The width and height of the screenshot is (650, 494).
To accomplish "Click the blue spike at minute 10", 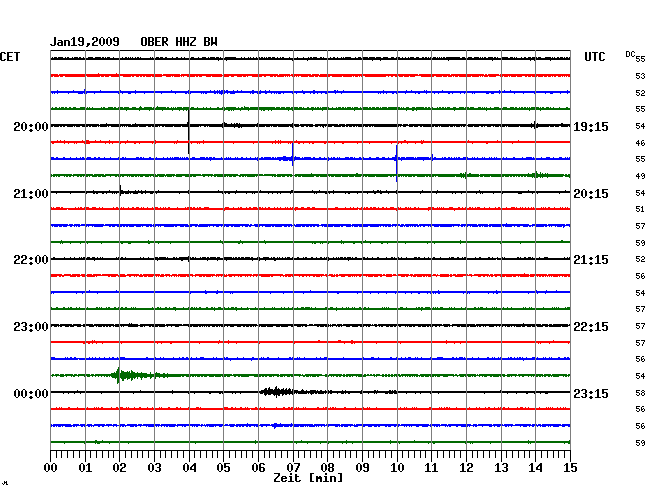I will click(x=397, y=163).
